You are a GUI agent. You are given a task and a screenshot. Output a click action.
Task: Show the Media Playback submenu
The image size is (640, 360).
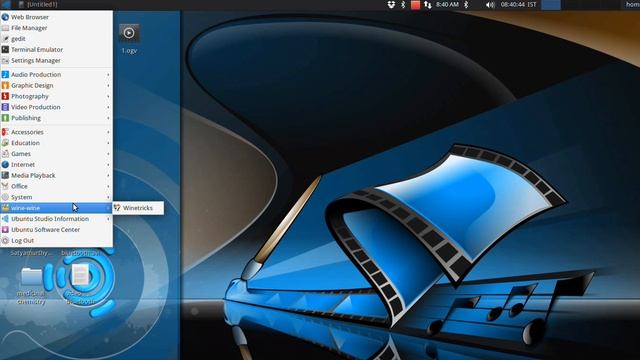pyautogui.click(x=56, y=176)
